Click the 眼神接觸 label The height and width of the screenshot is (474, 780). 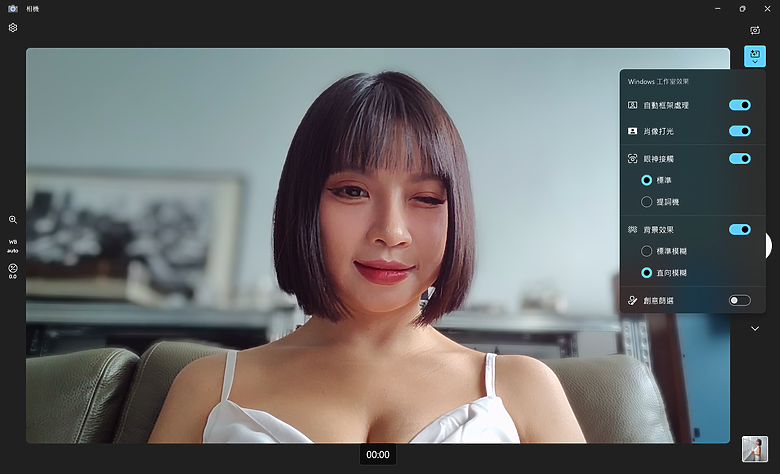659,159
